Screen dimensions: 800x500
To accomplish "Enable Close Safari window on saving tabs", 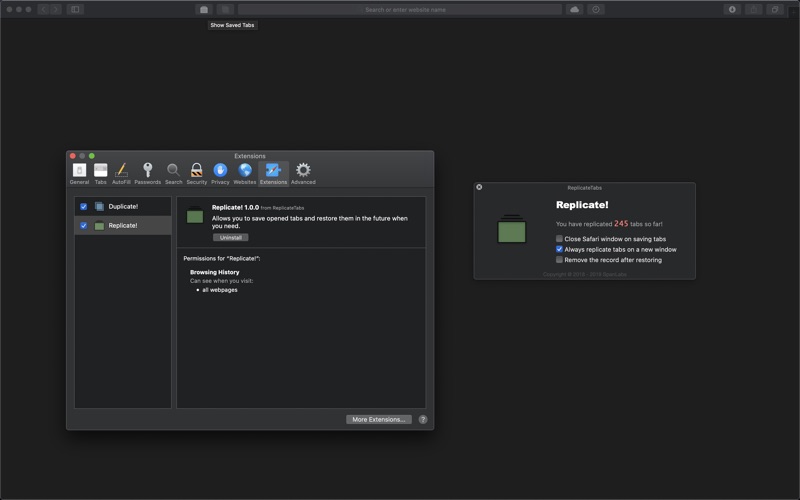I will (x=559, y=239).
